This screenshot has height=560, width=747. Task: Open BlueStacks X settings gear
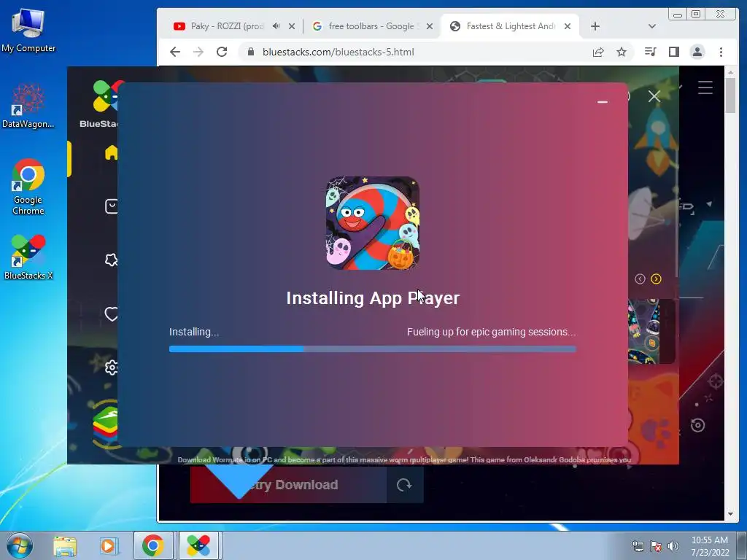[112, 367]
